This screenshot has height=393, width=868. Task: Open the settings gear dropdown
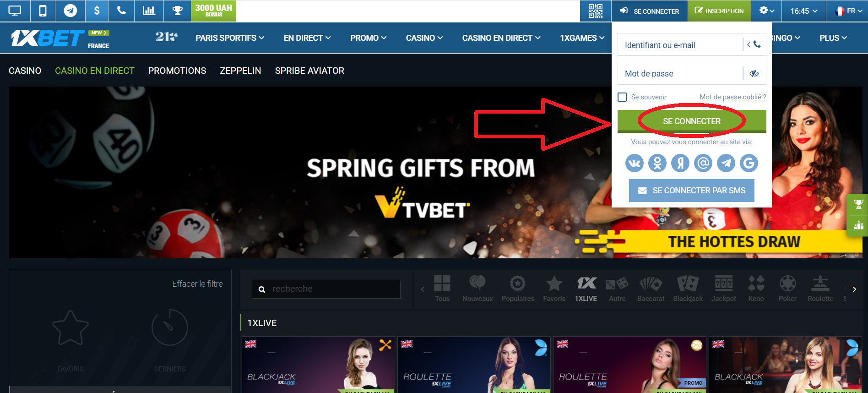point(767,11)
